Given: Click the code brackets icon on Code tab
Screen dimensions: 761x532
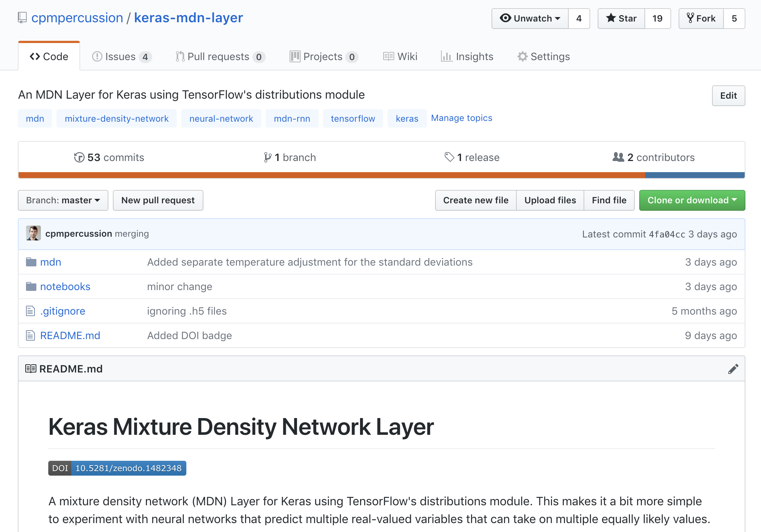Looking at the screenshot, I should [x=35, y=56].
